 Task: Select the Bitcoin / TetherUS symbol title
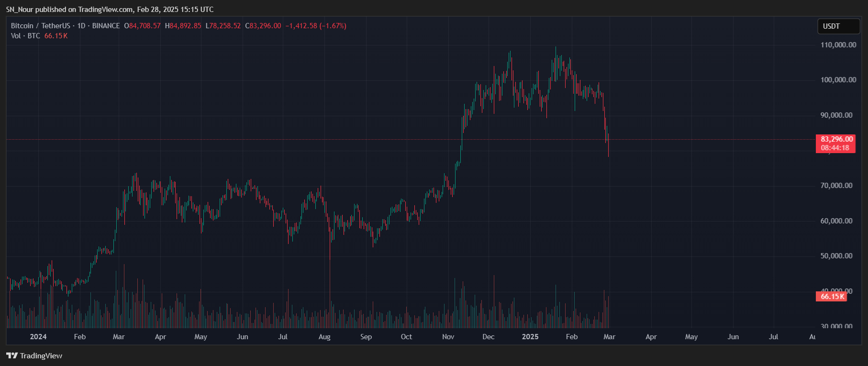41,26
